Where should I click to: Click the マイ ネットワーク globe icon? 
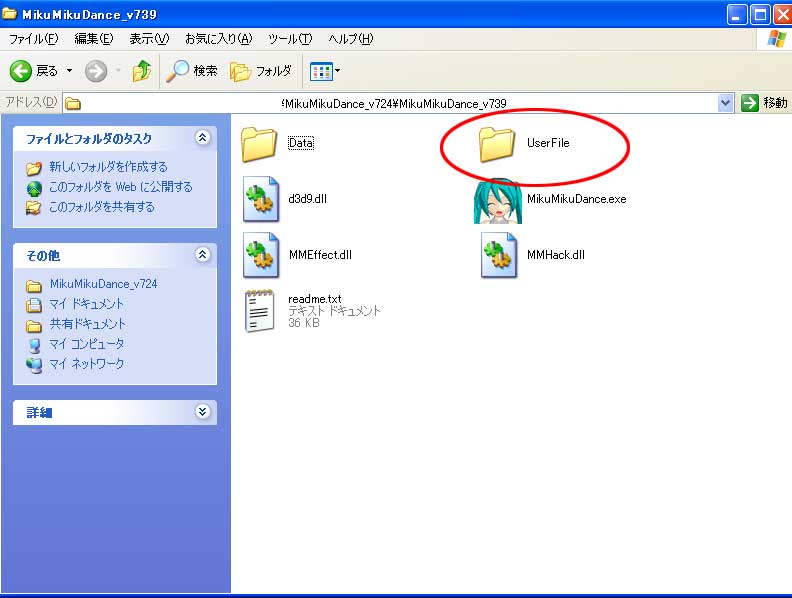34,365
